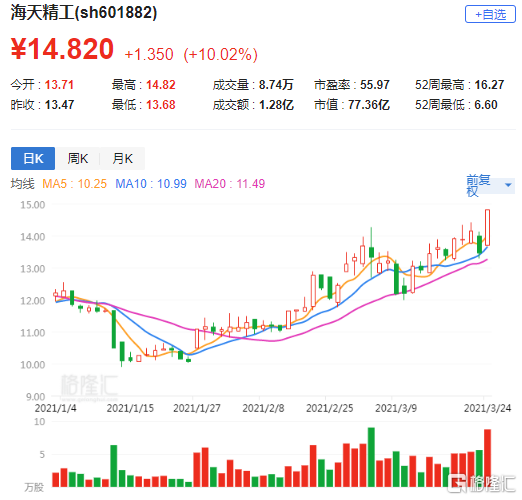Click date label 2021/2/8
This screenshot has width=522, height=500.
[263, 408]
